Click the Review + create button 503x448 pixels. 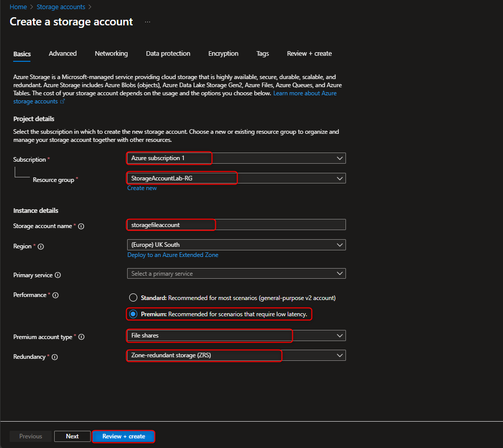[x=123, y=436]
